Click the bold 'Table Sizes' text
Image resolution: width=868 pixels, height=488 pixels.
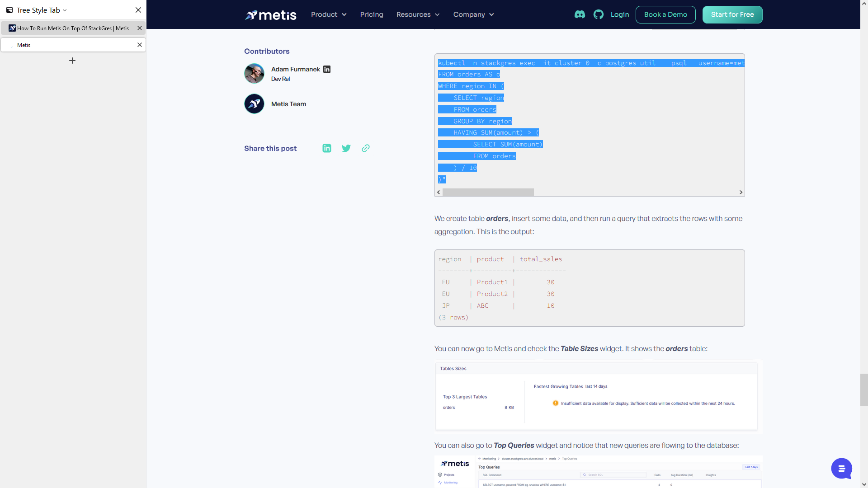[579, 348]
